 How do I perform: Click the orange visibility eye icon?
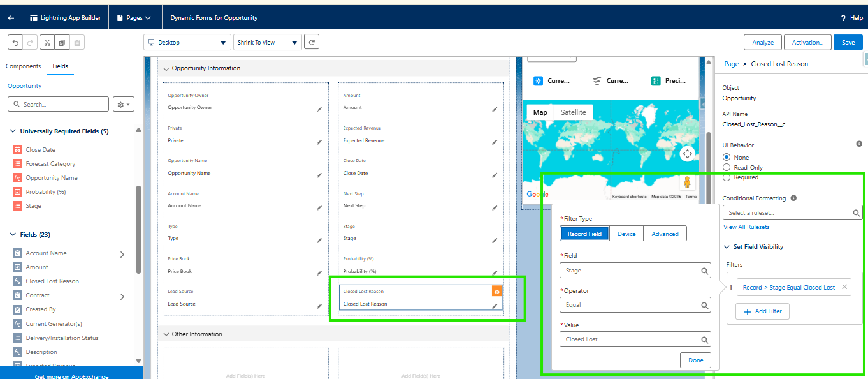497,291
